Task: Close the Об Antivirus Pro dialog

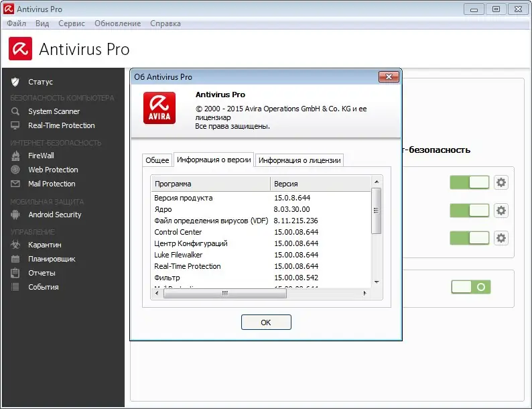Action: (389, 76)
